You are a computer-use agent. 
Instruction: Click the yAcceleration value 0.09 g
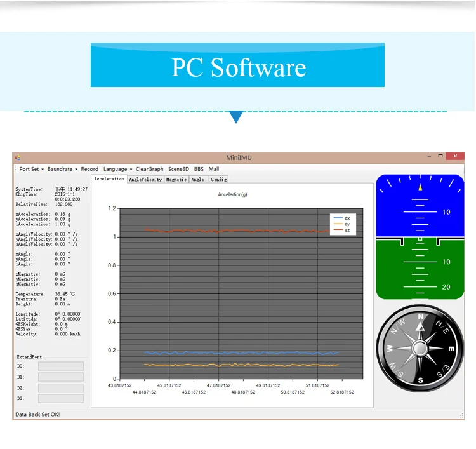(63, 219)
